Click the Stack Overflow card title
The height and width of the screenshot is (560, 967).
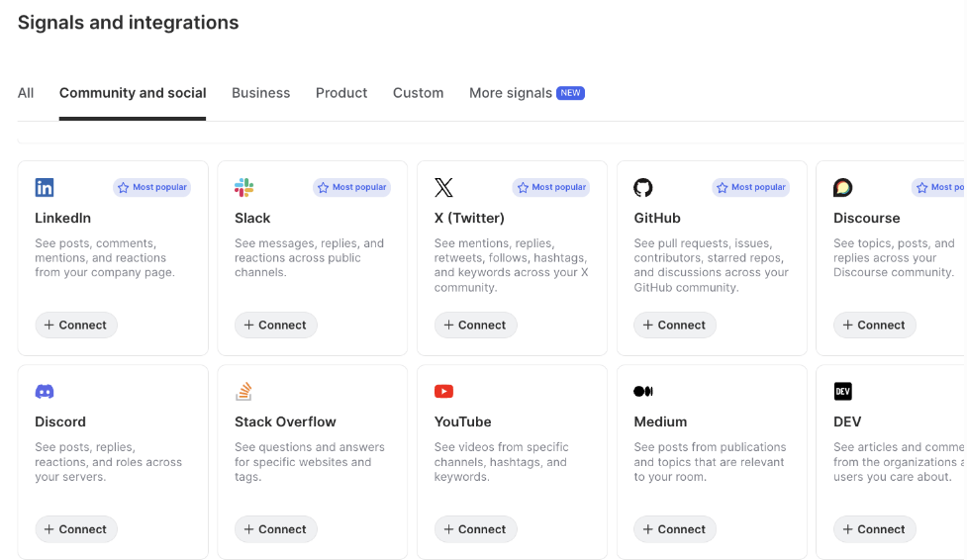[x=285, y=421]
